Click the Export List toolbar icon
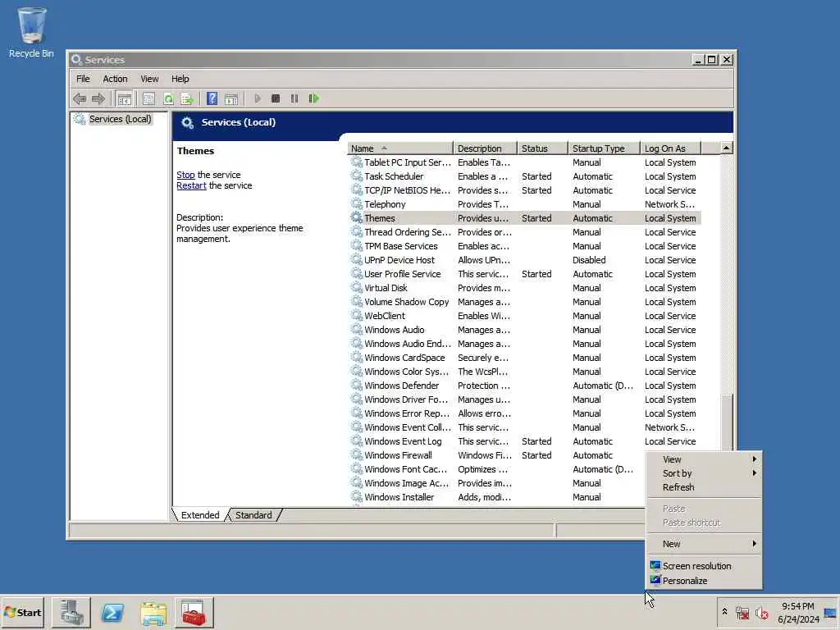This screenshot has height=630, width=840. (x=186, y=98)
